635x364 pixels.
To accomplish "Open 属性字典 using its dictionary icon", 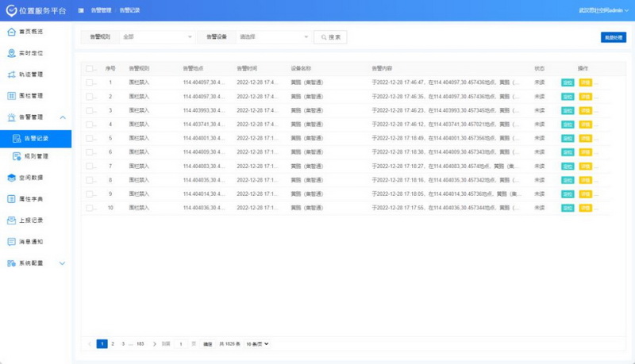I will coord(11,199).
